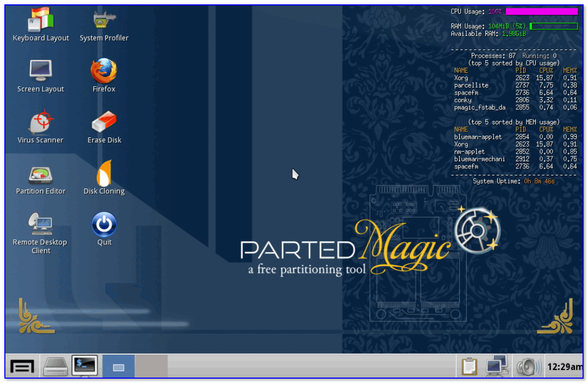Screen dimensions: 588x383
Task: Launch the Firefox browser
Action: (x=104, y=71)
